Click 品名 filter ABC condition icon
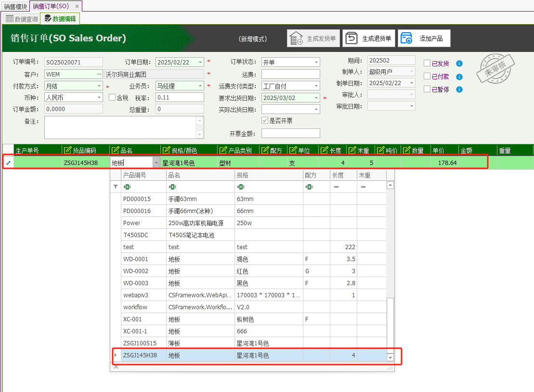534x392 pixels. point(172,187)
